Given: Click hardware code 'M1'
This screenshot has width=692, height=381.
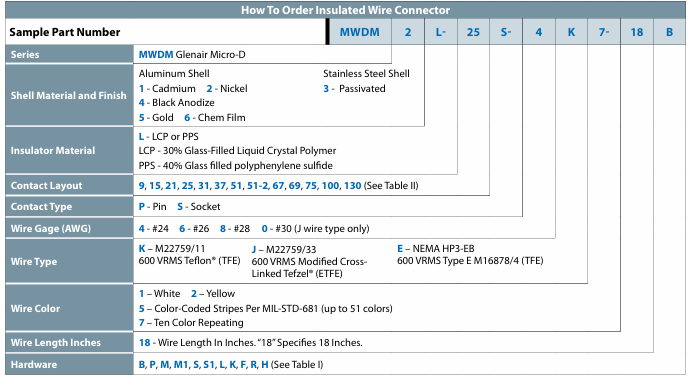Looking at the screenshot, I should [181, 365].
